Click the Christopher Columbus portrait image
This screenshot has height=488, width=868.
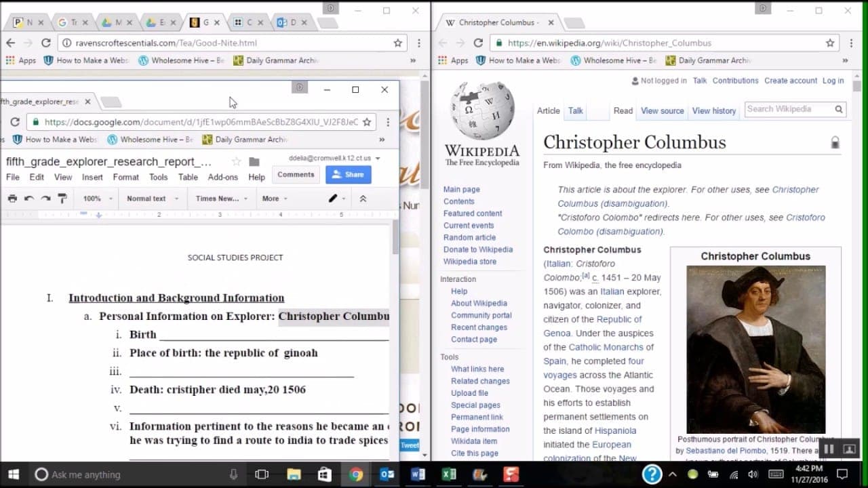[756, 350]
